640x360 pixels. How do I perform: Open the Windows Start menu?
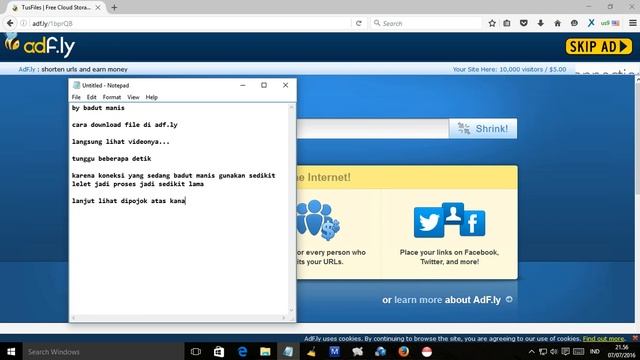click(x=11, y=351)
